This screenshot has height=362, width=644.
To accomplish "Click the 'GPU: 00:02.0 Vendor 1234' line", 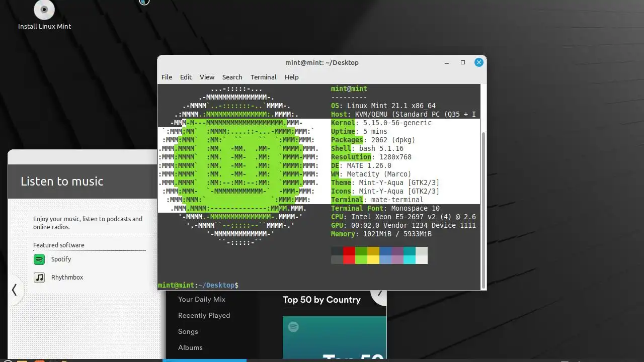I will (404, 225).
